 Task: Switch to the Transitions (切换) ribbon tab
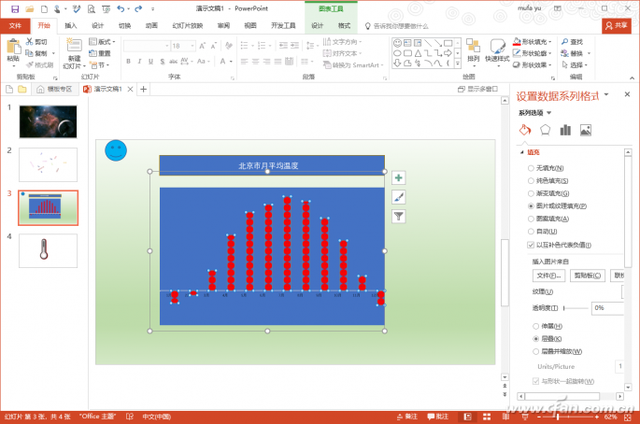pyautogui.click(x=124, y=26)
